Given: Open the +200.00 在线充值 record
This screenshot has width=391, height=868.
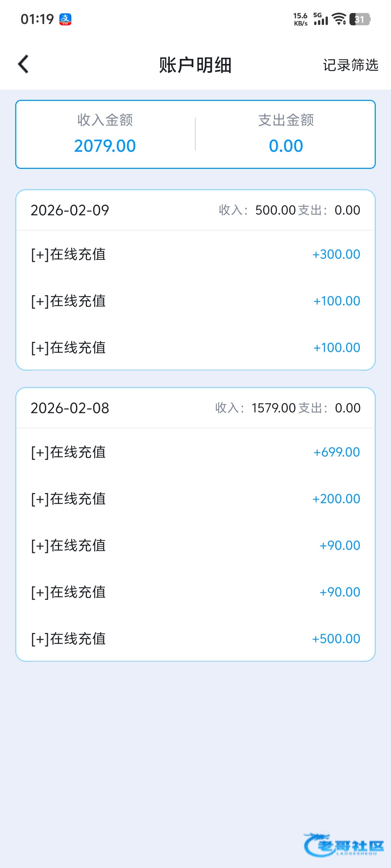Looking at the screenshot, I should [195, 499].
